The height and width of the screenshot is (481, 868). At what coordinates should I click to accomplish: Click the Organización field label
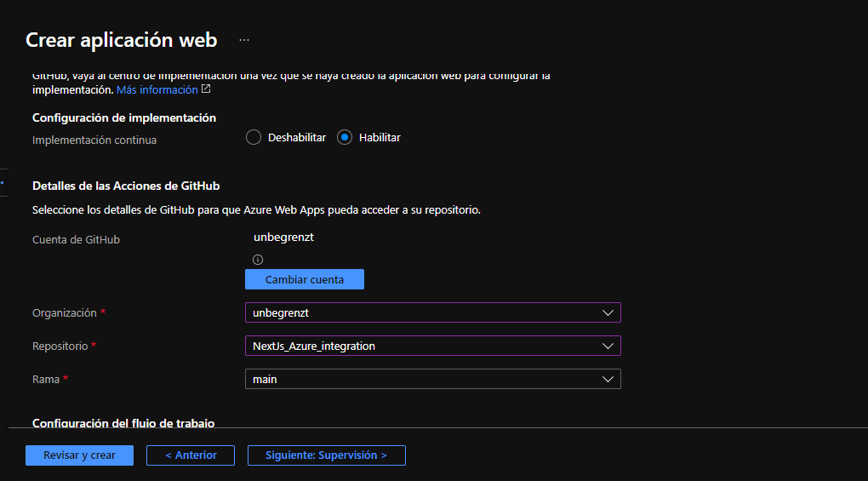point(64,312)
